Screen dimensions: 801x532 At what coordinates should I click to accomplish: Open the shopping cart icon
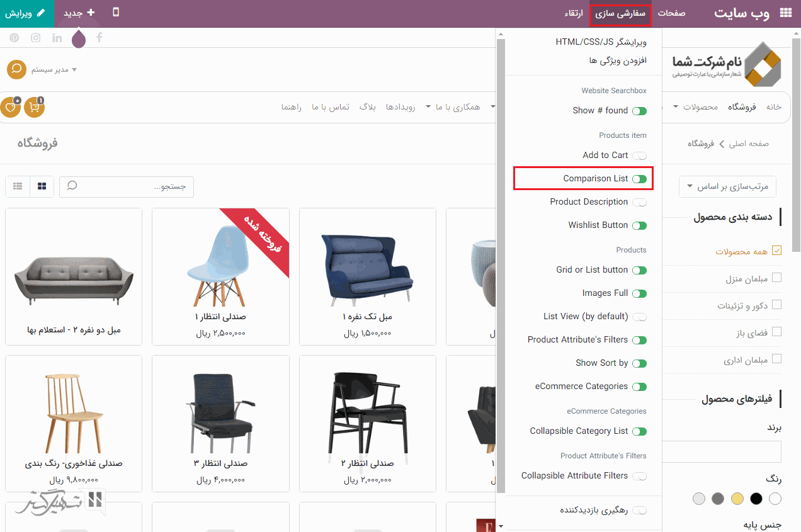pyautogui.click(x=34, y=107)
